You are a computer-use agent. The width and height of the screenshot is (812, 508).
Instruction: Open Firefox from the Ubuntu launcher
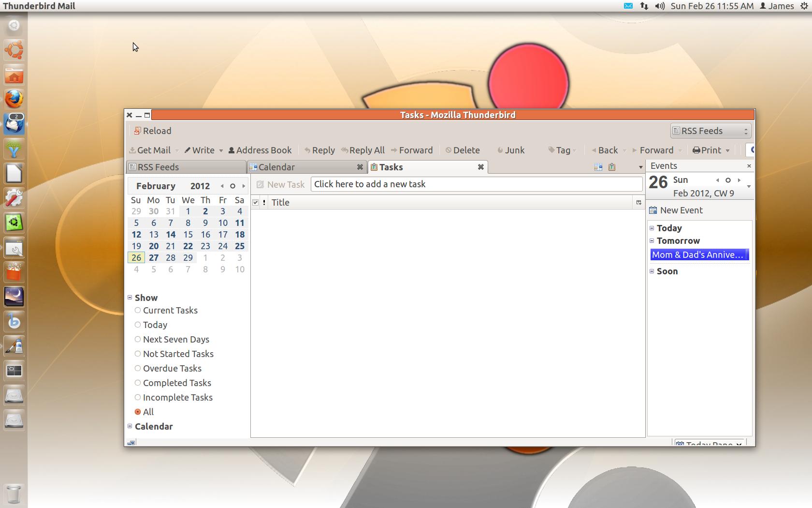click(14, 99)
